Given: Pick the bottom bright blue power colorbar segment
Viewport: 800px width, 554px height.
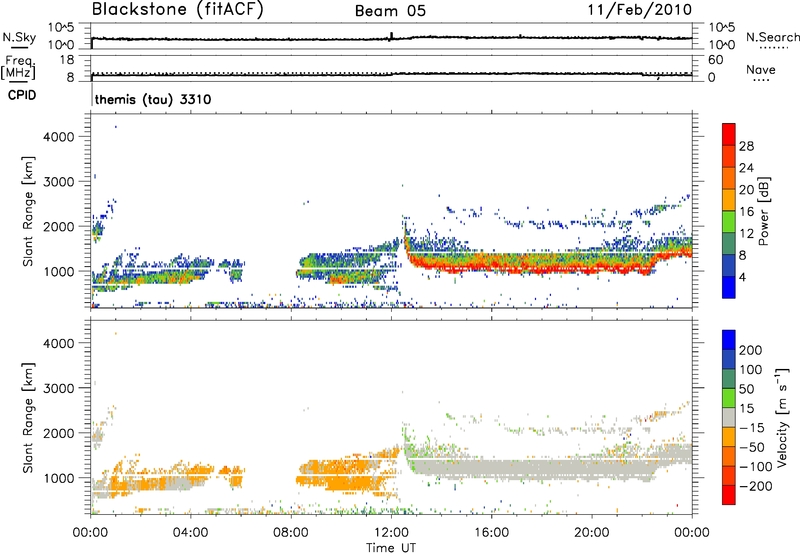Looking at the screenshot, I should click(729, 288).
